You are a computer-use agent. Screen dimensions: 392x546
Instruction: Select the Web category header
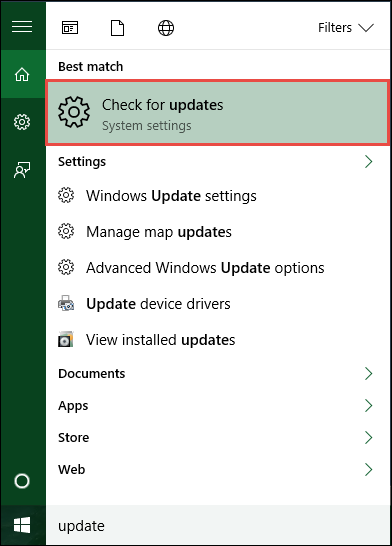71,469
